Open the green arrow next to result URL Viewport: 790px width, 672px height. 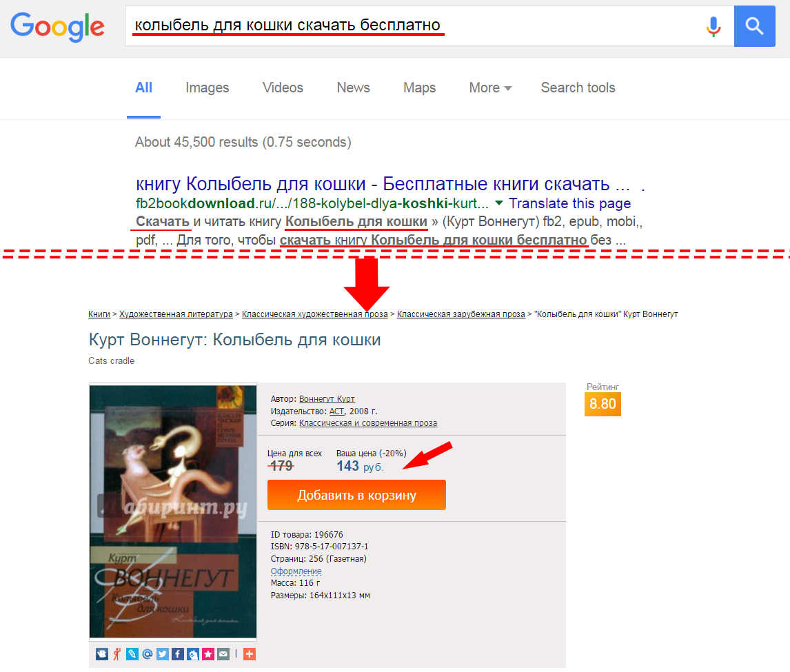pos(499,203)
